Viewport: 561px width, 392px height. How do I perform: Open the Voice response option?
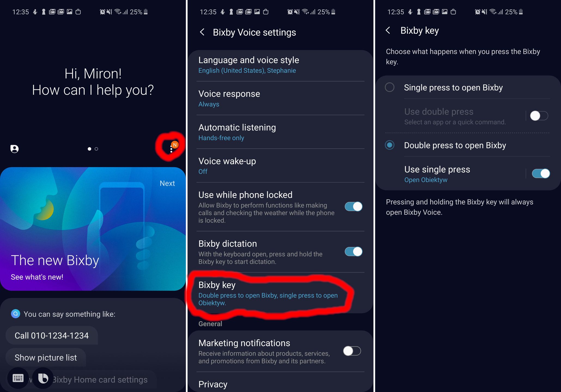[280, 99]
